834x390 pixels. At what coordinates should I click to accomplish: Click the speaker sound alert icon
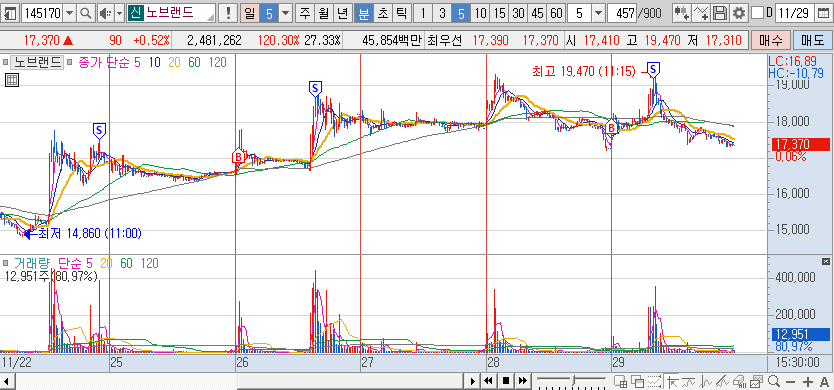(105, 13)
